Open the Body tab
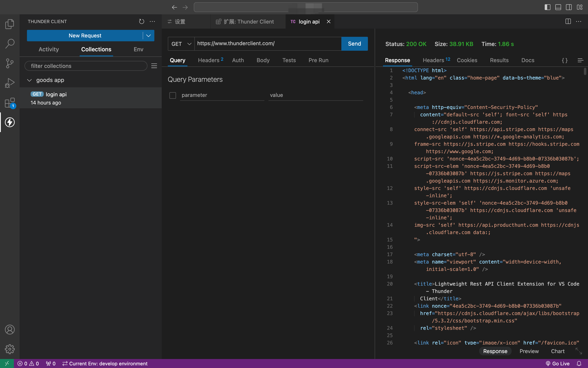This screenshot has width=588, height=368. click(263, 60)
